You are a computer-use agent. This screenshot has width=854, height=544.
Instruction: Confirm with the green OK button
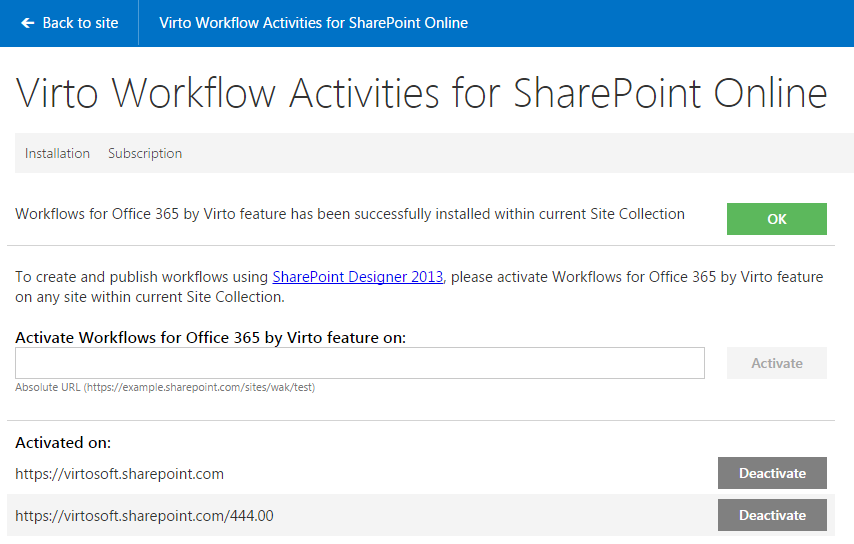777,219
